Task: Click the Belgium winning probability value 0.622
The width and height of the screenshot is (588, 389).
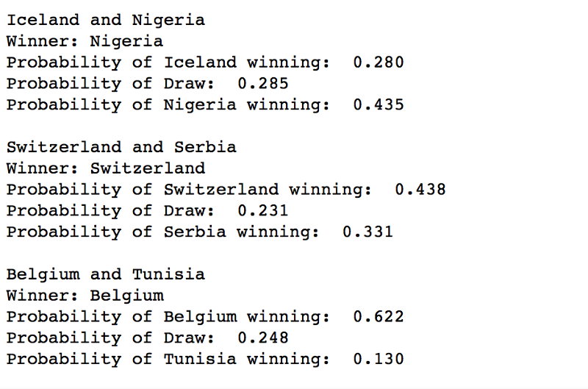Action: (x=379, y=317)
